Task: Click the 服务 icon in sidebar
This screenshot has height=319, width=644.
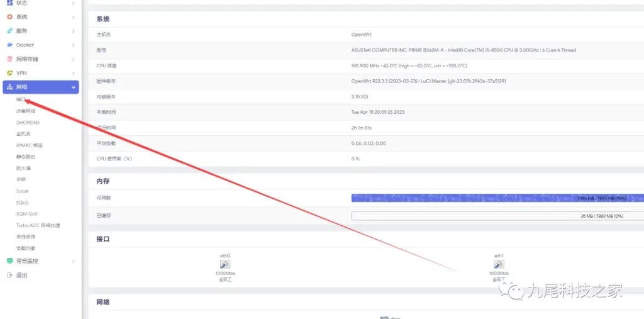Action: [9, 31]
